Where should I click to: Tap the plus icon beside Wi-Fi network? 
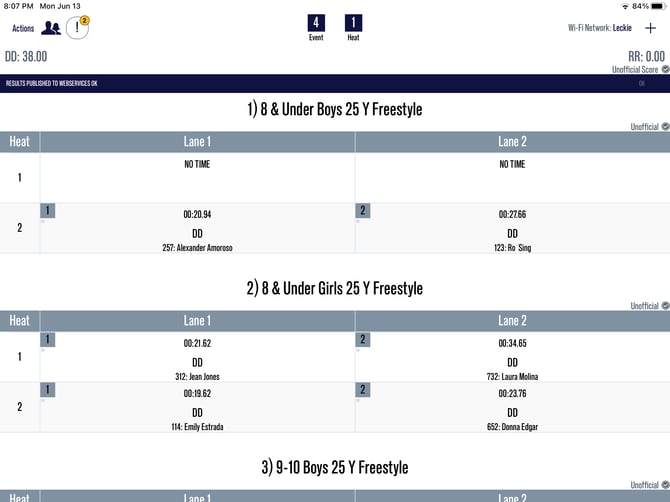pos(650,28)
